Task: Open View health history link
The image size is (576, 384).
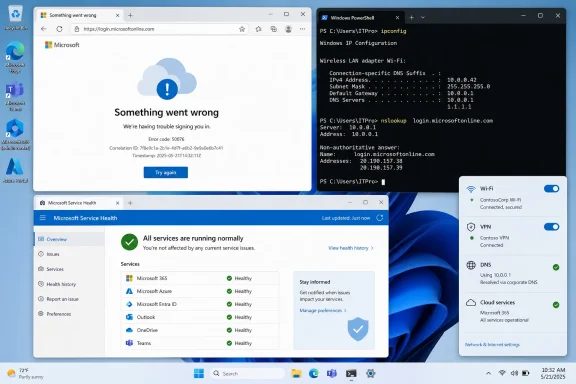Action: pos(351,248)
